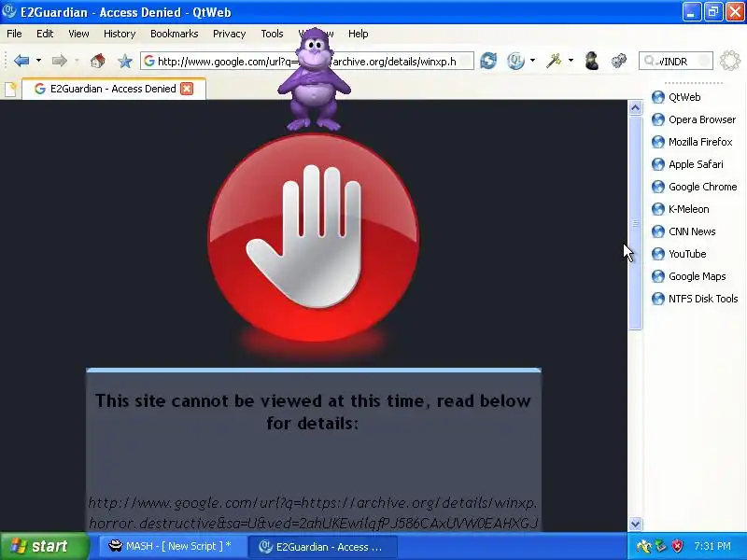Image resolution: width=747 pixels, height=560 pixels.
Task: Reload the page with the refresh icon
Action: pos(488,61)
